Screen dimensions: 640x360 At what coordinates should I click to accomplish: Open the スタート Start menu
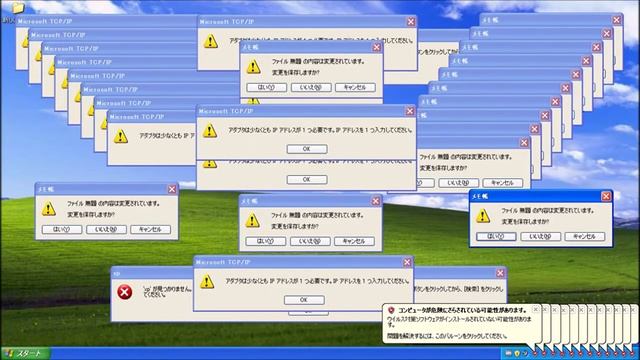pos(25,353)
